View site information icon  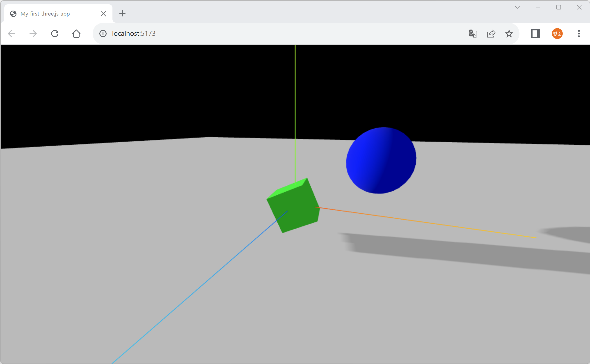pyautogui.click(x=103, y=34)
